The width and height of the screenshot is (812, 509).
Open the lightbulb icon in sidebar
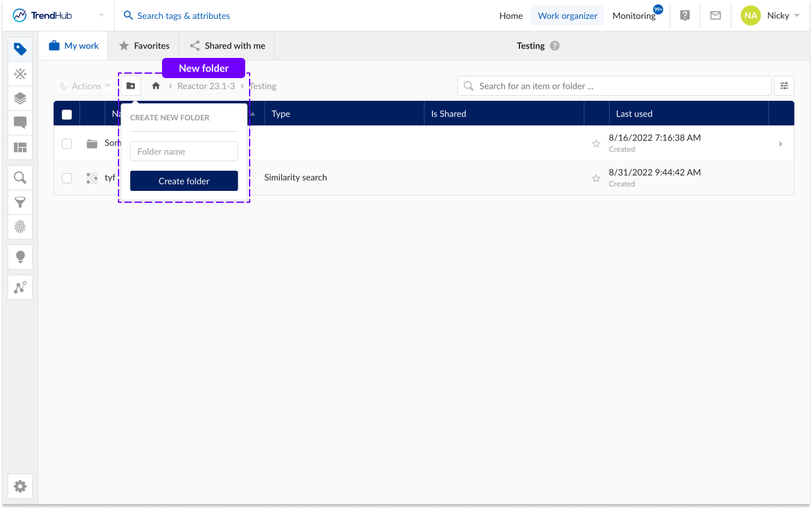(20, 257)
